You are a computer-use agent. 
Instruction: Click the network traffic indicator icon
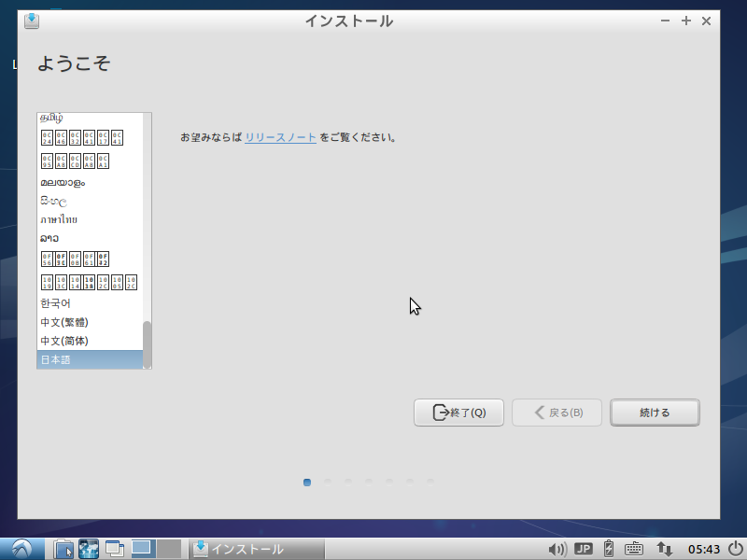click(x=663, y=549)
